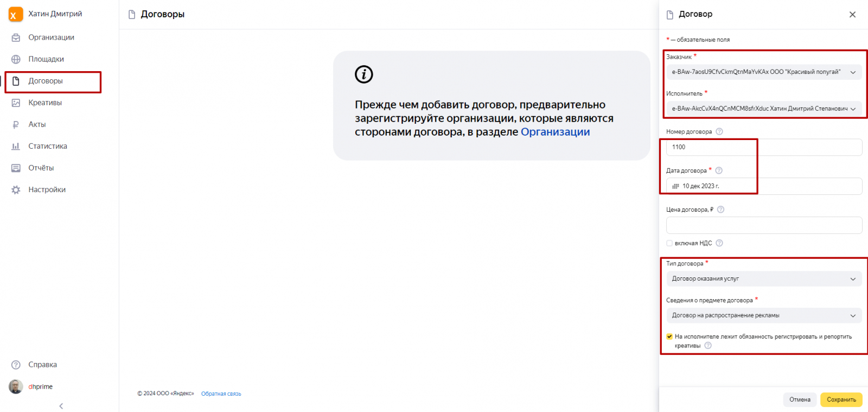Click the calendar icon in the date field
Image resolution: width=868 pixels, height=412 pixels.
click(x=675, y=186)
